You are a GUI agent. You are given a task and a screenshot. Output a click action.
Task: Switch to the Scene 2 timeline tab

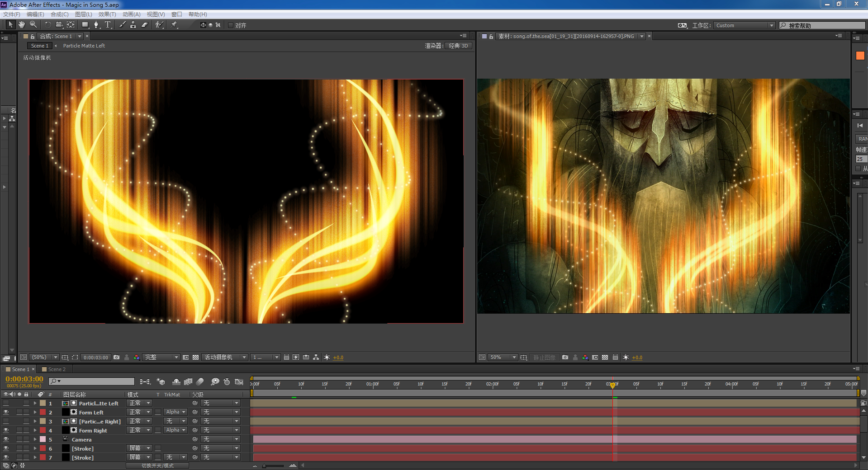[57, 369]
